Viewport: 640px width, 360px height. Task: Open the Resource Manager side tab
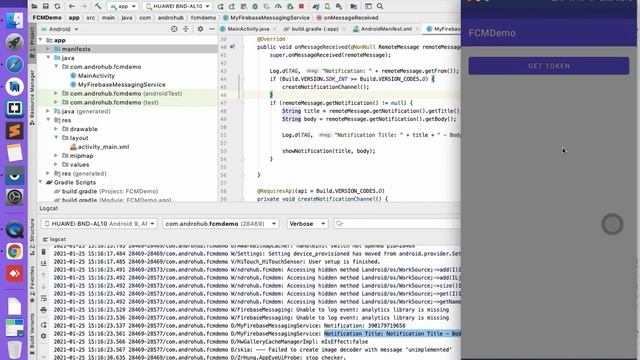(x=32, y=97)
